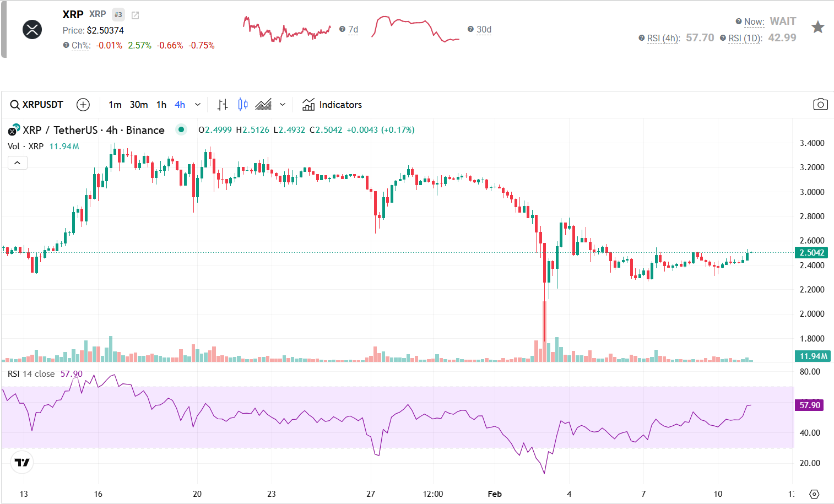Click the WAIT signal value
Screen dimensions: 834x504
[x=783, y=21]
